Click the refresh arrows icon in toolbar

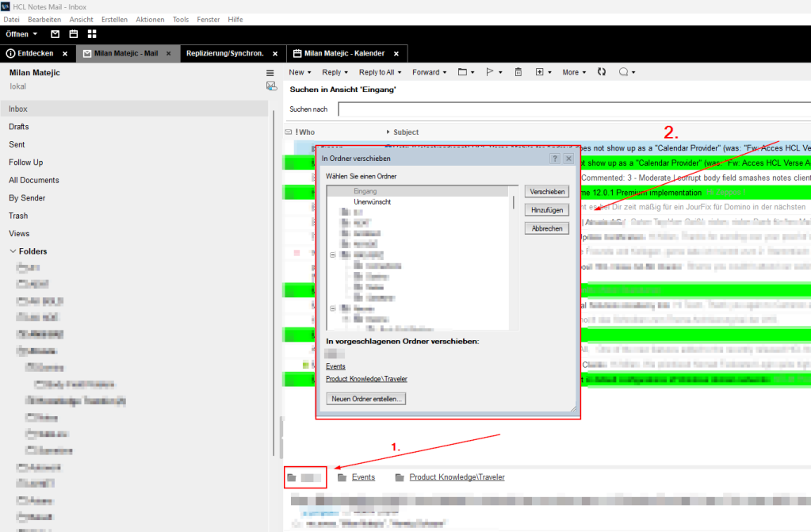tap(602, 72)
